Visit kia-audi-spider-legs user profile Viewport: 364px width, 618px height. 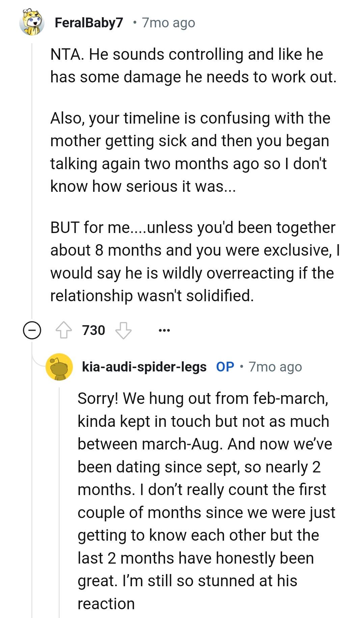[144, 367]
